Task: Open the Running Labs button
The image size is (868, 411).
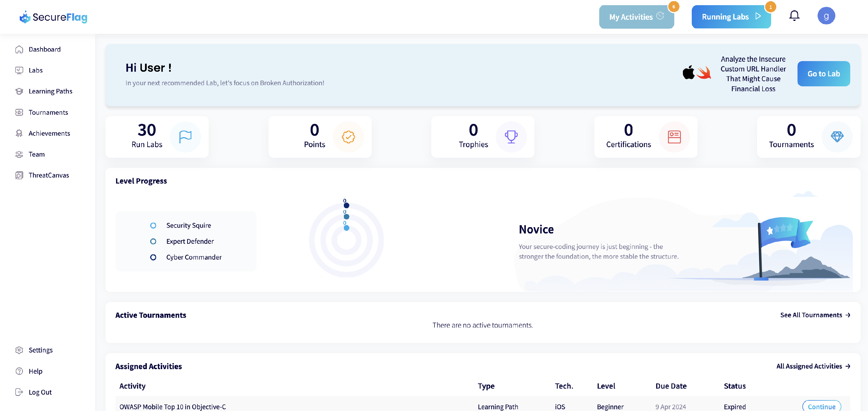Action: click(730, 17)
